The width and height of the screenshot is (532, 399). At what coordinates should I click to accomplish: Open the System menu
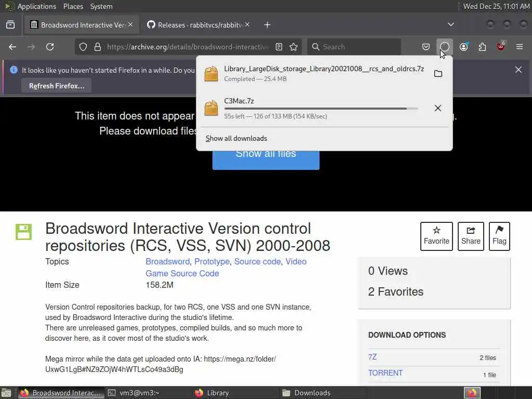(101, 6)
